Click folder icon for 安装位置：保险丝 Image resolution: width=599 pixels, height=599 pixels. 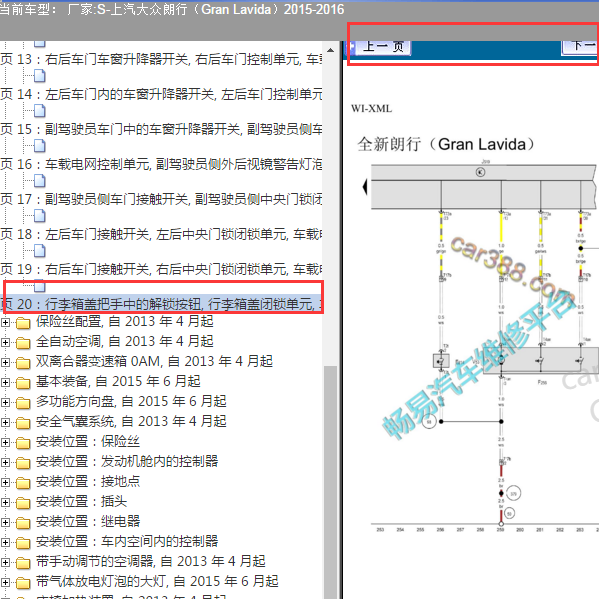(23, 443)
